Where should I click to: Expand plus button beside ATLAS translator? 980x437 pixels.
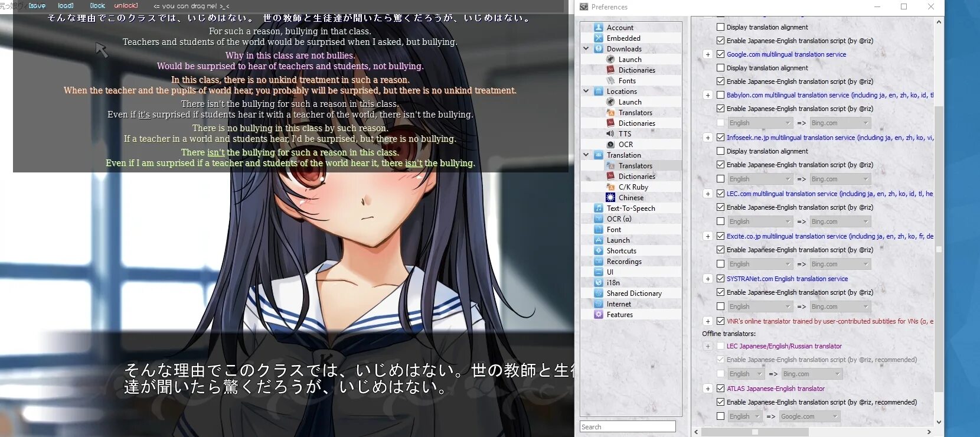[707, 389]
